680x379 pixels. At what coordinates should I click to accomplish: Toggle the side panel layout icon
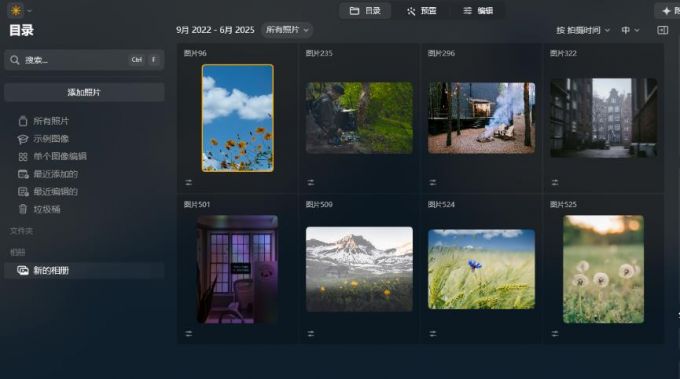click(662, 30)
